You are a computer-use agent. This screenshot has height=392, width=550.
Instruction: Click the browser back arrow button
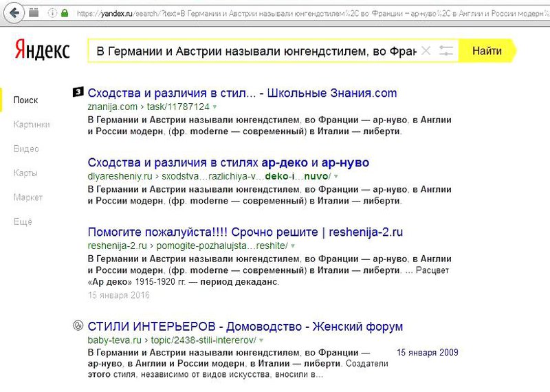pos(14,13)
